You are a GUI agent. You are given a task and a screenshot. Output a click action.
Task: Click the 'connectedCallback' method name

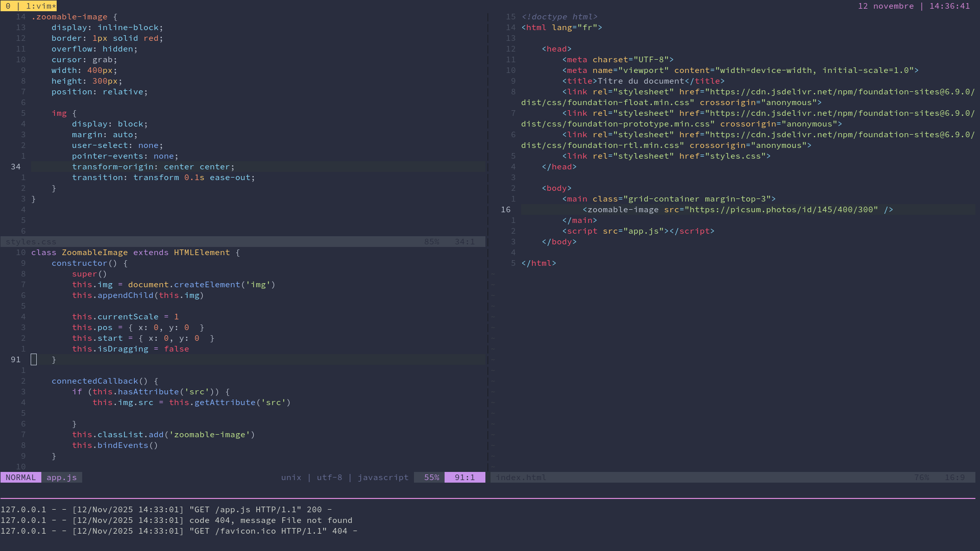pos(95,381)
